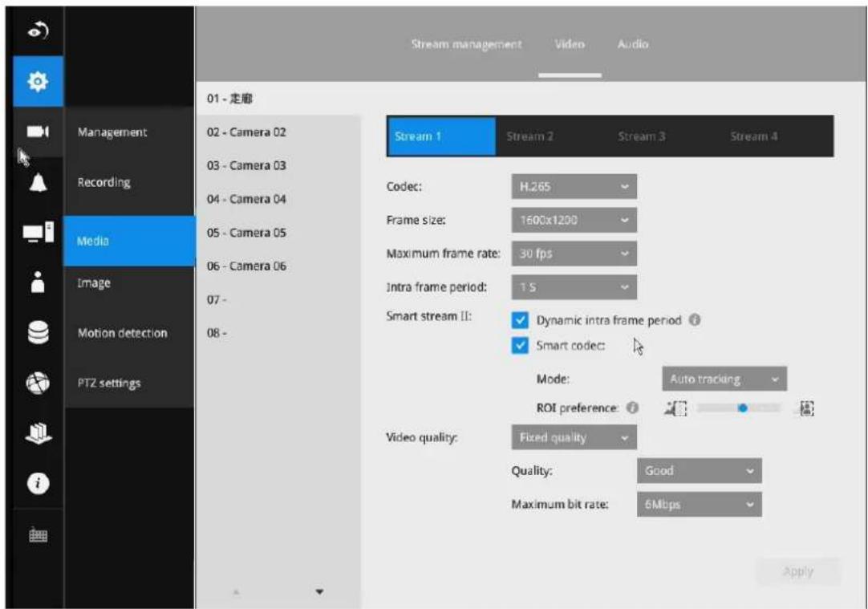Open the Video quality Fixed quality dropdown
868x609 pixels.
574,437
